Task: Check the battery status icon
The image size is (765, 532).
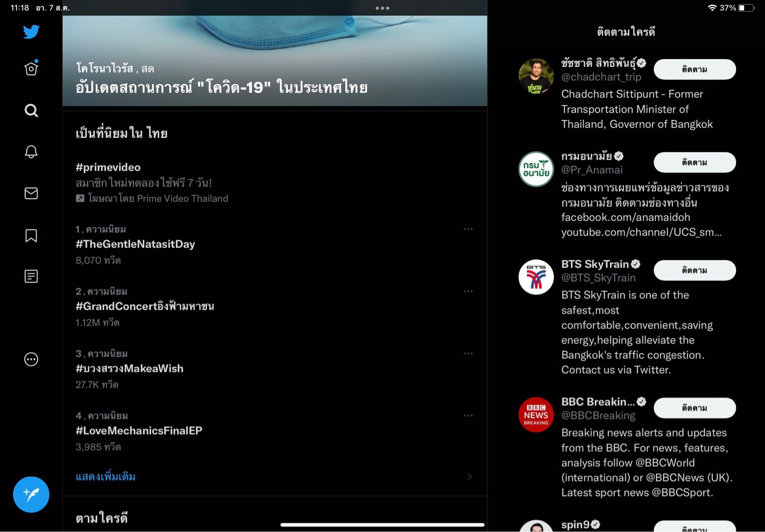Action: pos(746,8)
